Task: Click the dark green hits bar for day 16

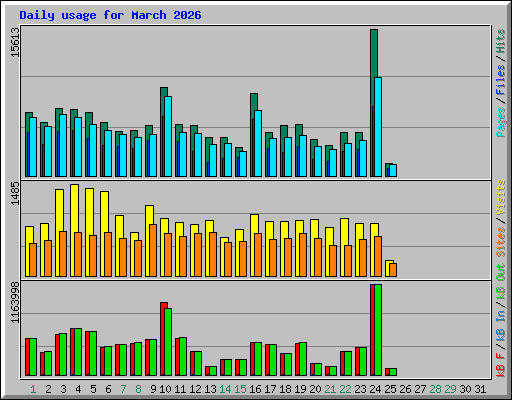Action: click(x=254, y=103)
